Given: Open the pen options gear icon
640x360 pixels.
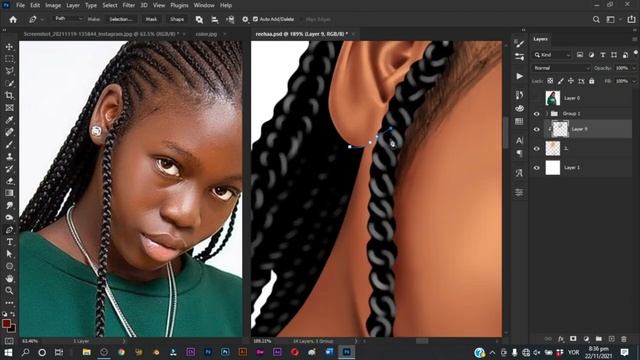Looking at the screenshot, I should tap(245, 19).
